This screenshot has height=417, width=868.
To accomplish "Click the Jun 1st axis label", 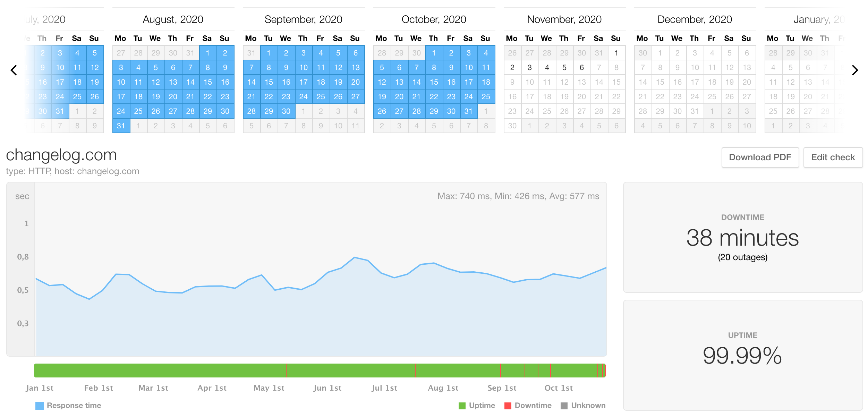I will (x=327, y=388).
